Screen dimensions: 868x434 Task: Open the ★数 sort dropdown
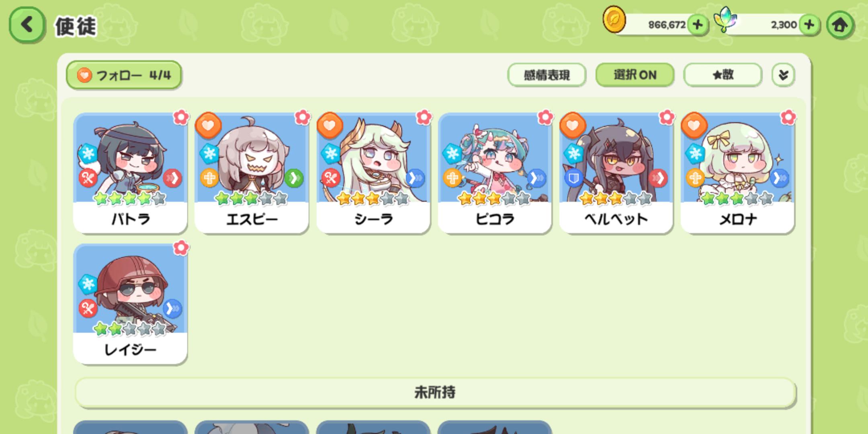pos(723,75)
